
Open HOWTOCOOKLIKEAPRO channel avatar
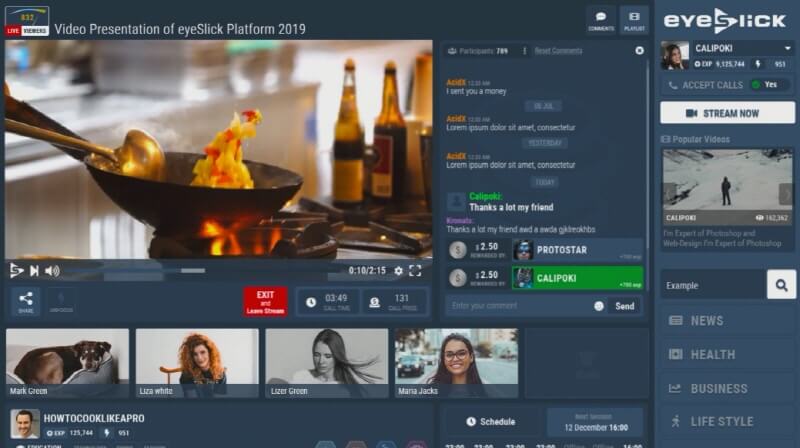pos(24,424)
